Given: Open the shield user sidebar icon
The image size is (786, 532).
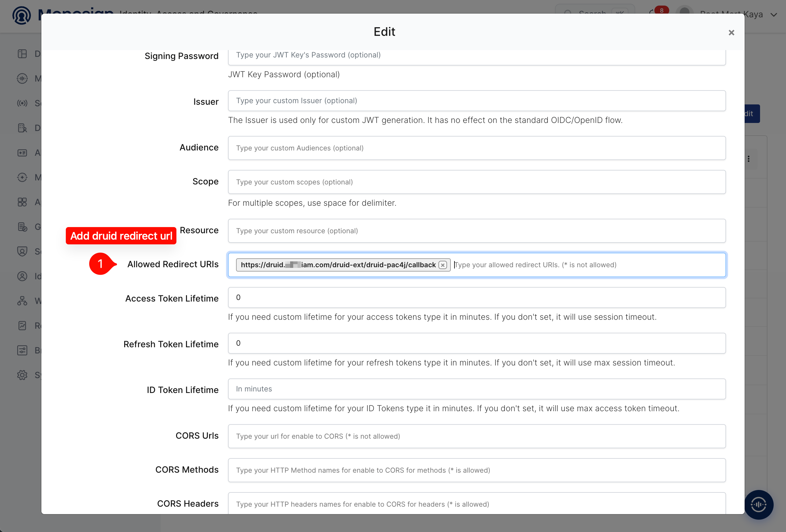Looking at the screenshot, I should pyautogui.click(x=22, y=251).
